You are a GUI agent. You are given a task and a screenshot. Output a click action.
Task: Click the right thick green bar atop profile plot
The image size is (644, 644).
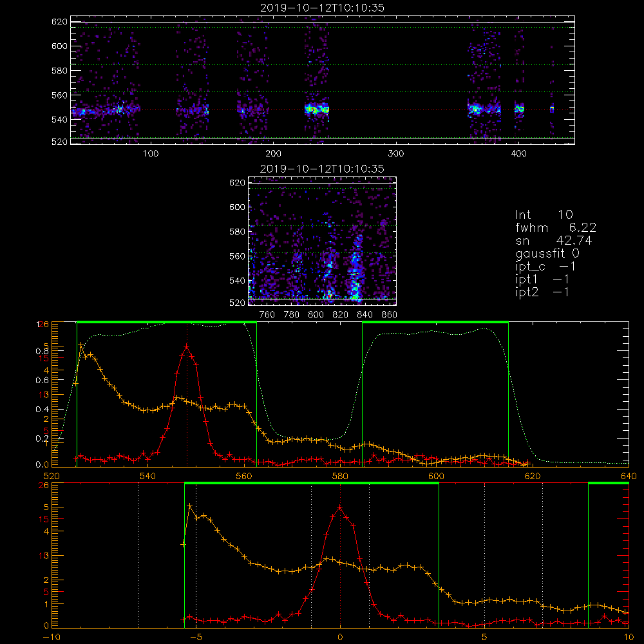(435, 322)
